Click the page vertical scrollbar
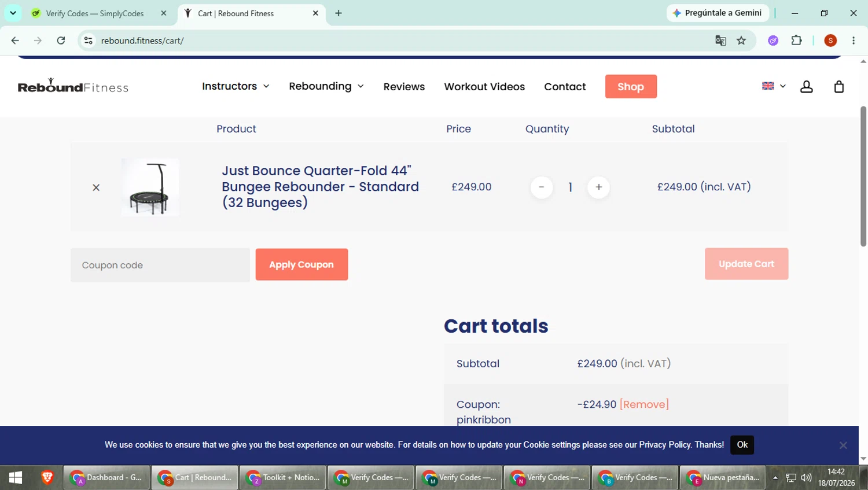The width and height of the screenshot is (868, 490). pyautogui.click(x=863, y=176)
